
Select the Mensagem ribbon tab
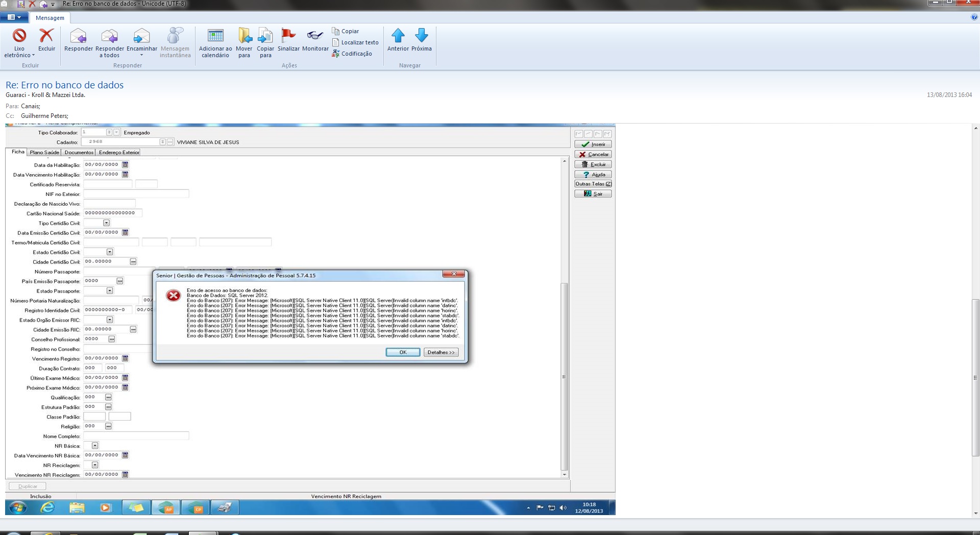[50, 18]
